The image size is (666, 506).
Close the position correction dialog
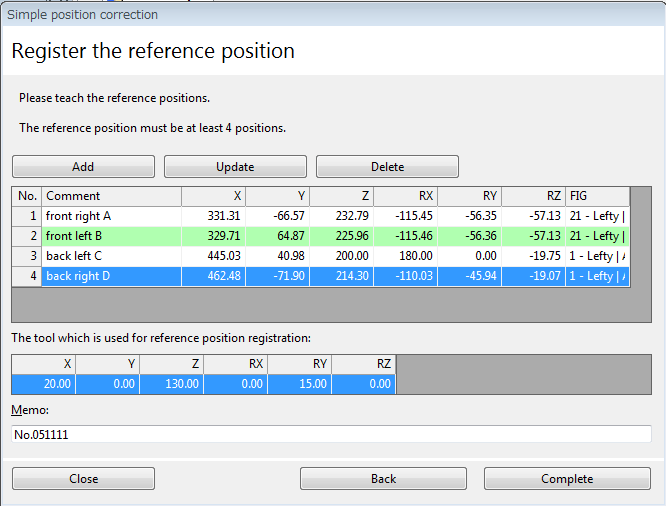83,479
